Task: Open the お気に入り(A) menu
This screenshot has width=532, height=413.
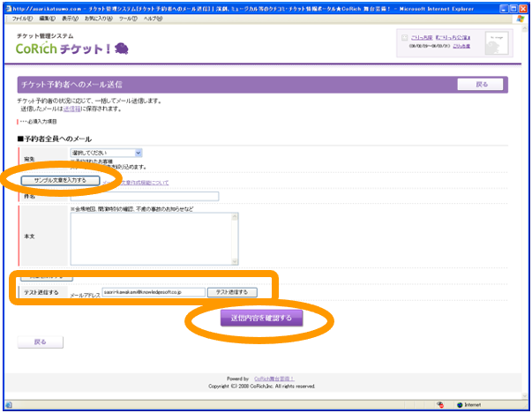Action: point(99,18)
